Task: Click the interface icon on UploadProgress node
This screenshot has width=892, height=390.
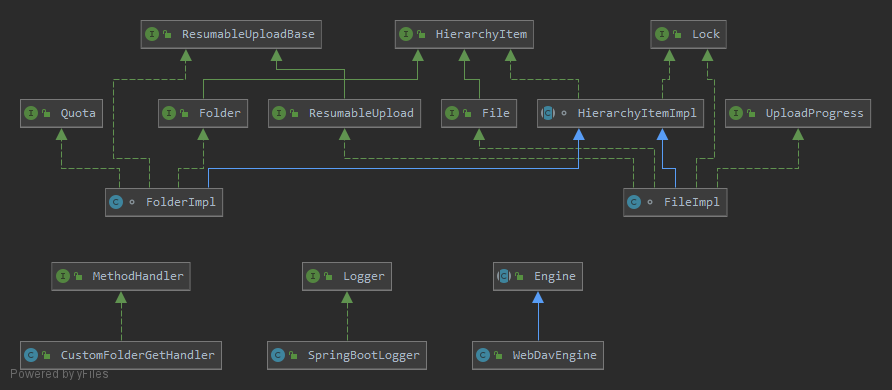Action: point(736,113)
